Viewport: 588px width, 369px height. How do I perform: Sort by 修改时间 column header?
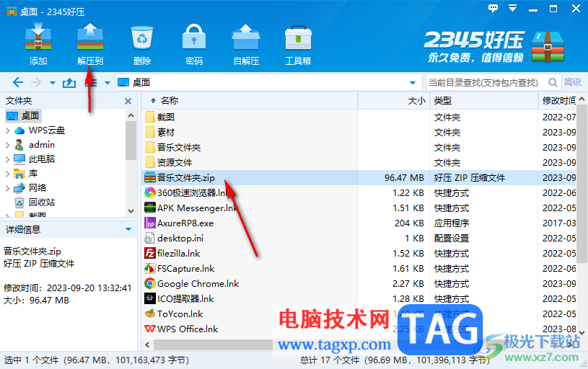pyautogui.click(x=558, y=101)
